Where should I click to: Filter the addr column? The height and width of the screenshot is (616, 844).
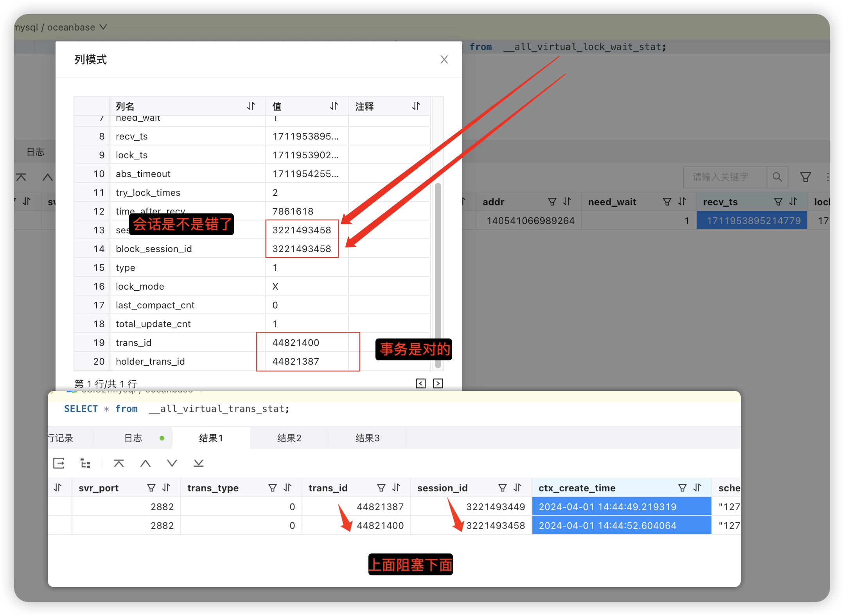(552, 202)
